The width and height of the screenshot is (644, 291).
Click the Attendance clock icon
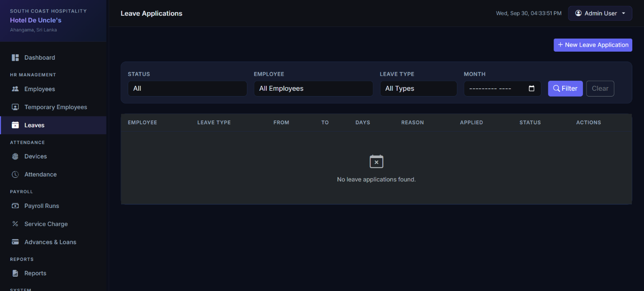click(x=15, y=174)
